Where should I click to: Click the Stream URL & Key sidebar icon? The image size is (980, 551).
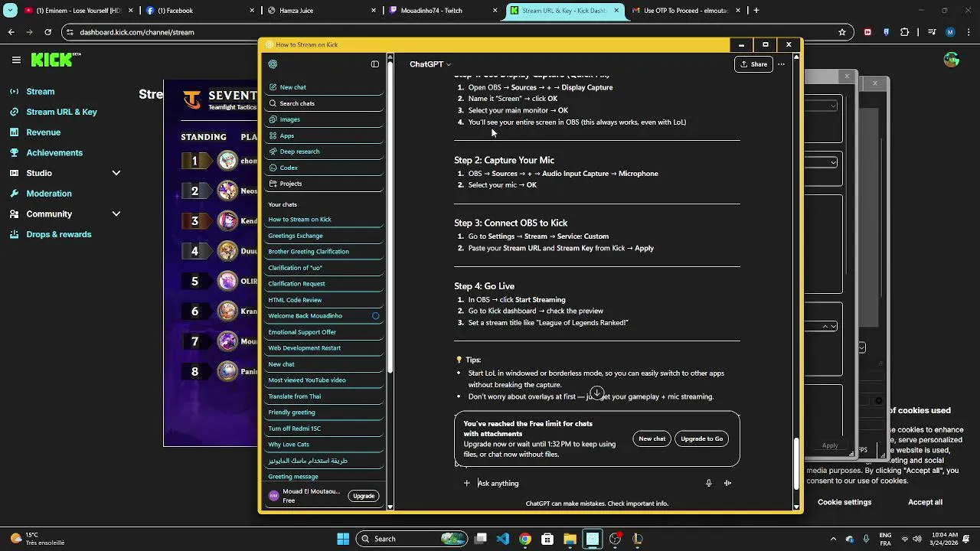pyautogui.click(x=14, y=112)
